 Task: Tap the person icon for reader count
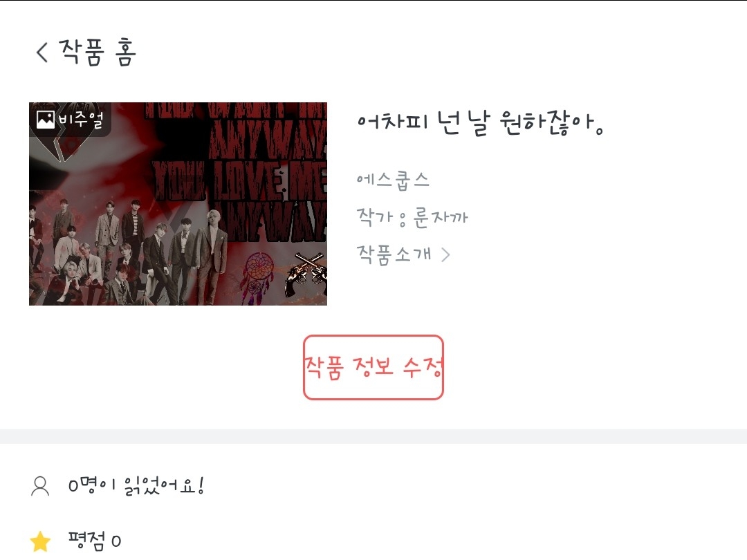[40, 486]
